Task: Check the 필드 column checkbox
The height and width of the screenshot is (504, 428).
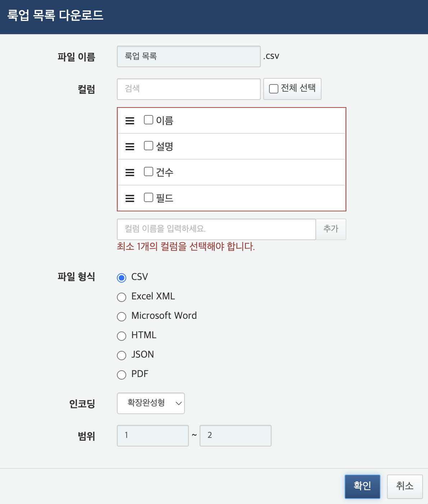Action: point(148,197)
